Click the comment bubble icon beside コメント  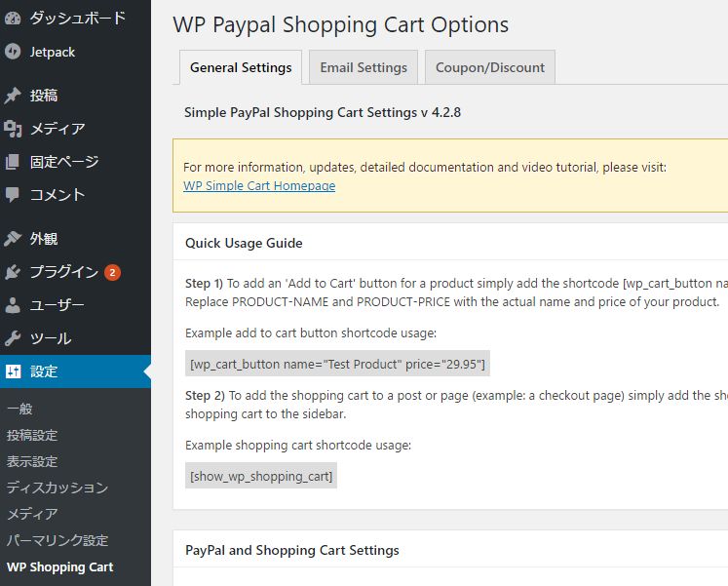[13, 195]
